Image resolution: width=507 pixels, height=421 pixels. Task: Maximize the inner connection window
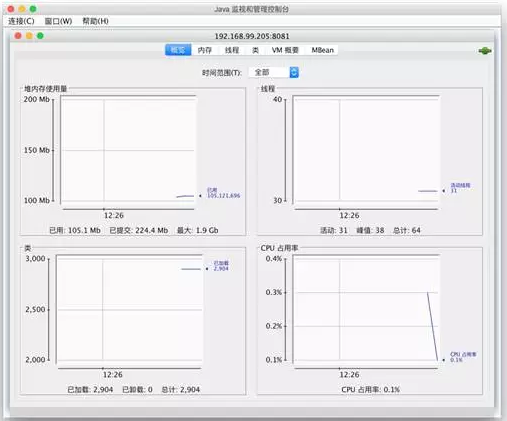(40, 36)
